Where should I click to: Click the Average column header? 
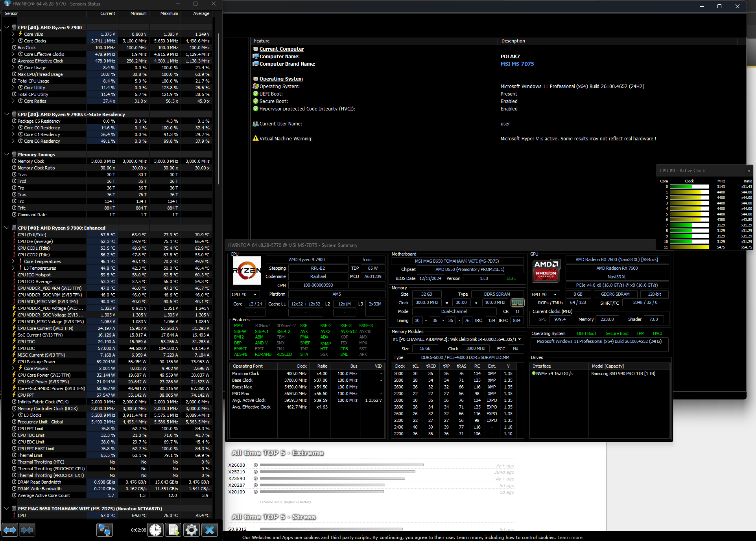(201, 13)
